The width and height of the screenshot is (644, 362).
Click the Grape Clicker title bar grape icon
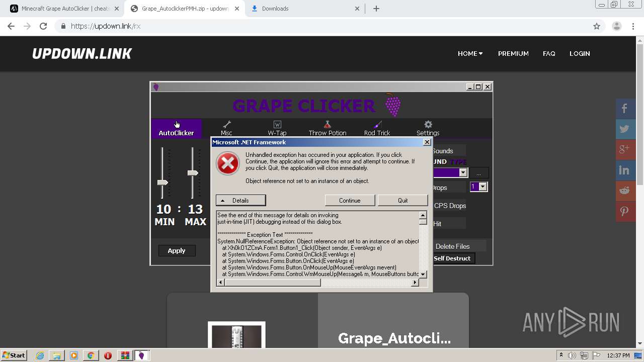[x=156, y=87]
